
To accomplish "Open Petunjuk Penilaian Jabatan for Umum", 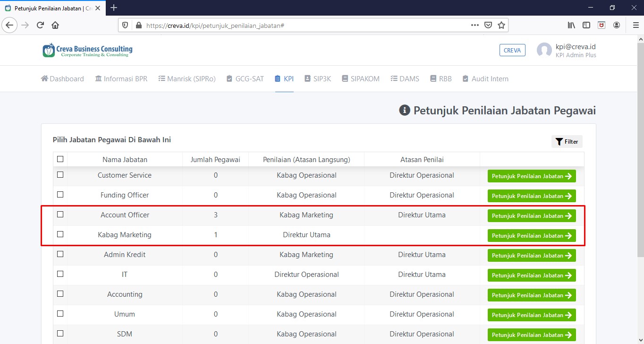I will pos(532,315).
